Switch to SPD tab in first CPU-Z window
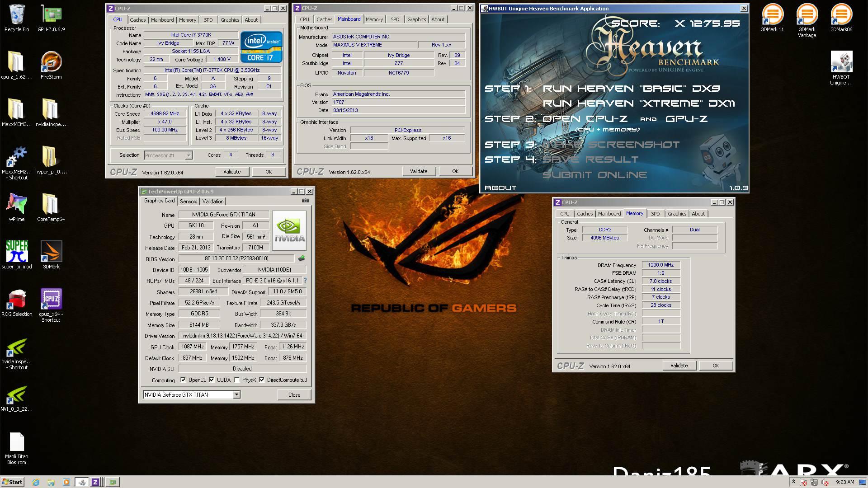The width and height of the screenshot is (868, 488). tap(208, 20)
